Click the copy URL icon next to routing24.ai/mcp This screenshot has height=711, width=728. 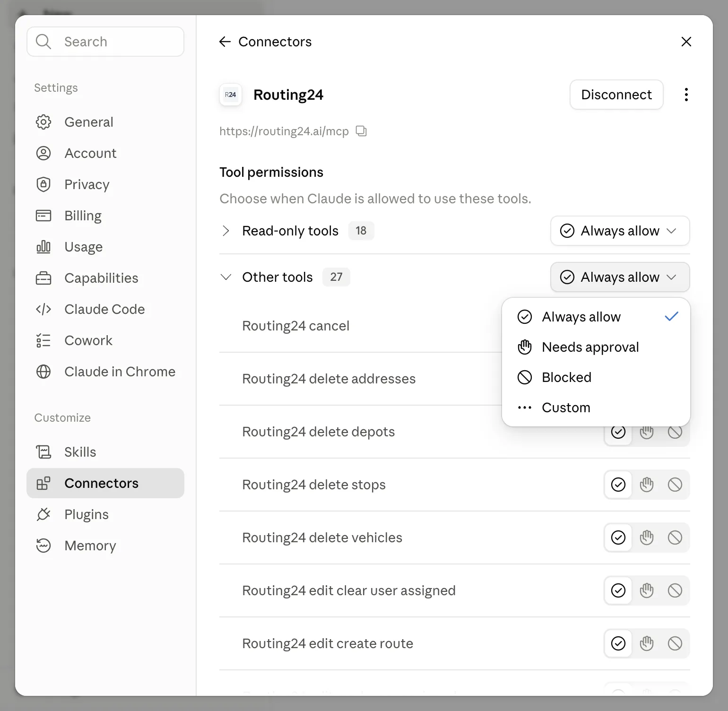pyautogui.click(x=361, y=131)
